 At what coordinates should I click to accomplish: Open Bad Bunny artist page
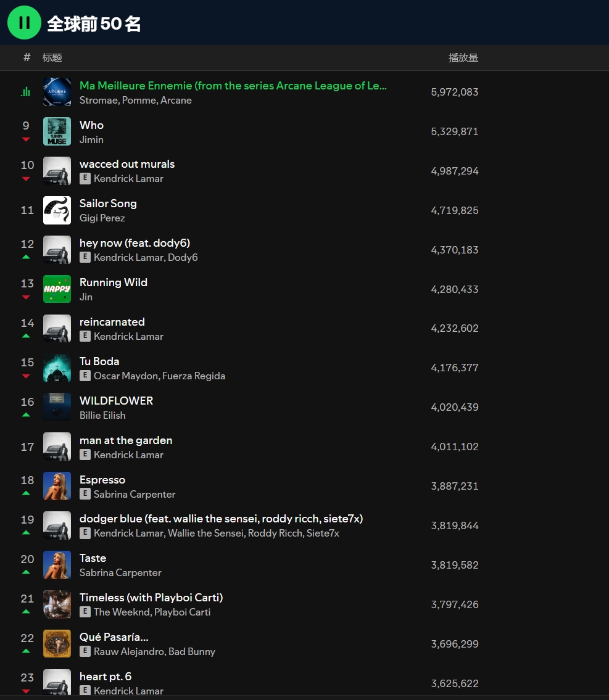point(192,651)
